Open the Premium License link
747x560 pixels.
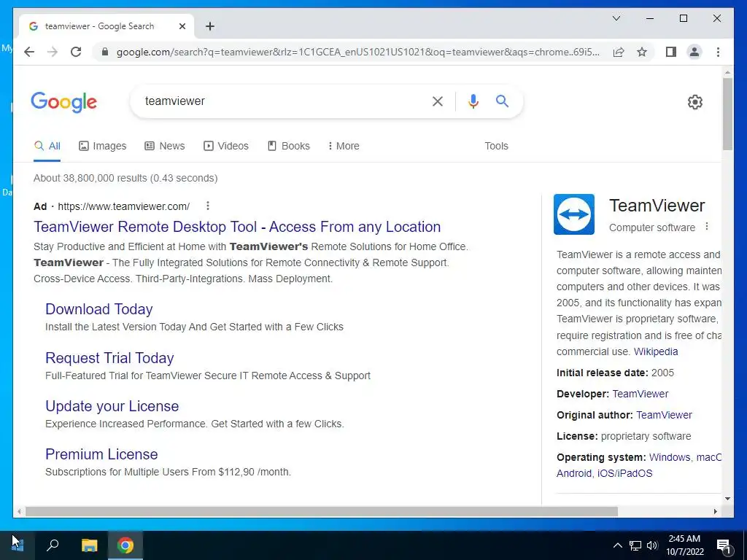(101, 454)
